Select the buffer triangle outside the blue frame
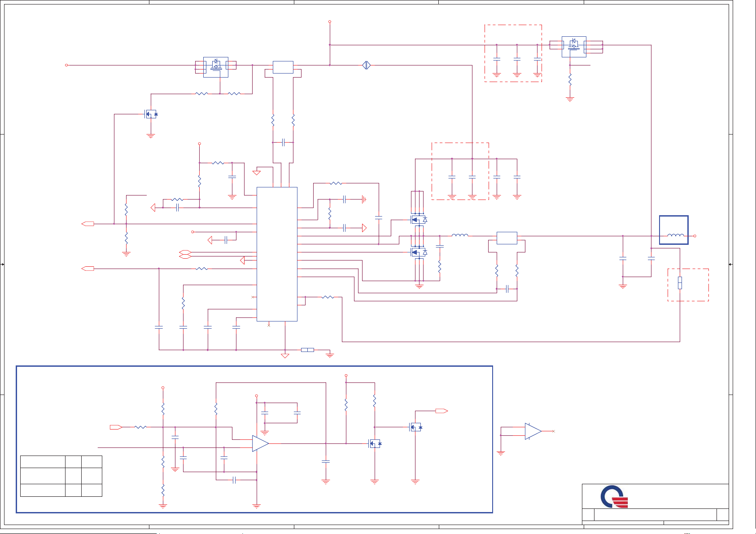The height and width of the screenshot is (534, 756). click(533, 431)
